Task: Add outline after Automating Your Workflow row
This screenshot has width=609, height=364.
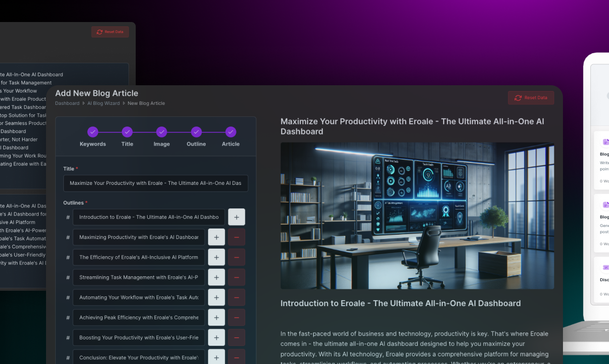Action: [216, 297]
